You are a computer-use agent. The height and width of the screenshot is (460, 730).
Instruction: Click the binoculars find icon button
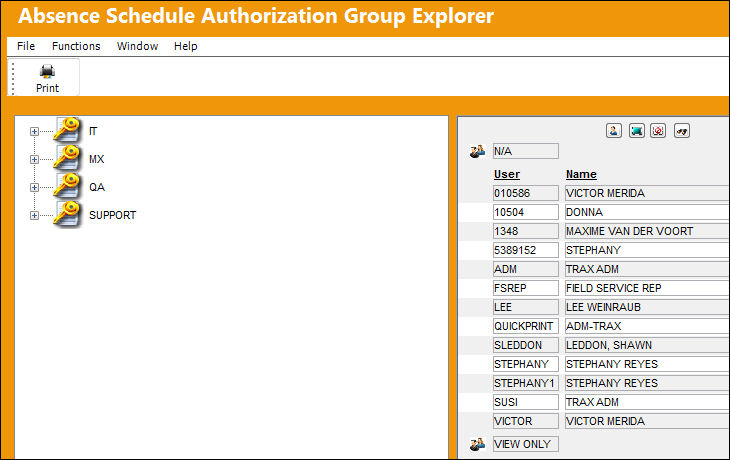click(682, 131)
